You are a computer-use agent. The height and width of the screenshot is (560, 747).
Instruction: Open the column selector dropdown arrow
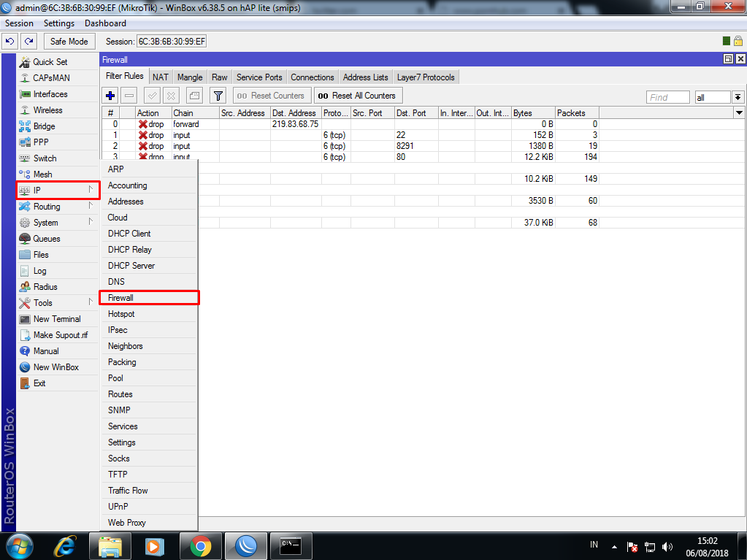(740, 113)
